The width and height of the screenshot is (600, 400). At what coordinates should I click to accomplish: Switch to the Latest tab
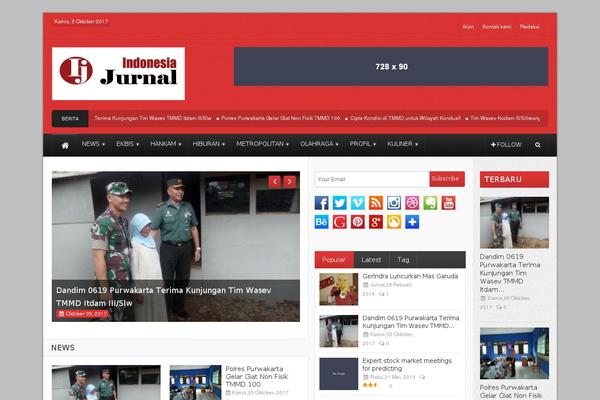click(371, 260)
